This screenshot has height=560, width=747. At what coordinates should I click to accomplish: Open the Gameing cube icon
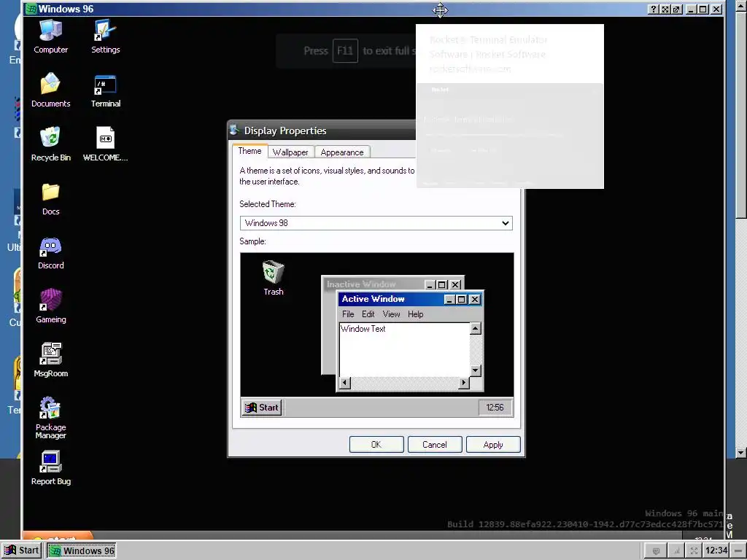pos(50,307)
